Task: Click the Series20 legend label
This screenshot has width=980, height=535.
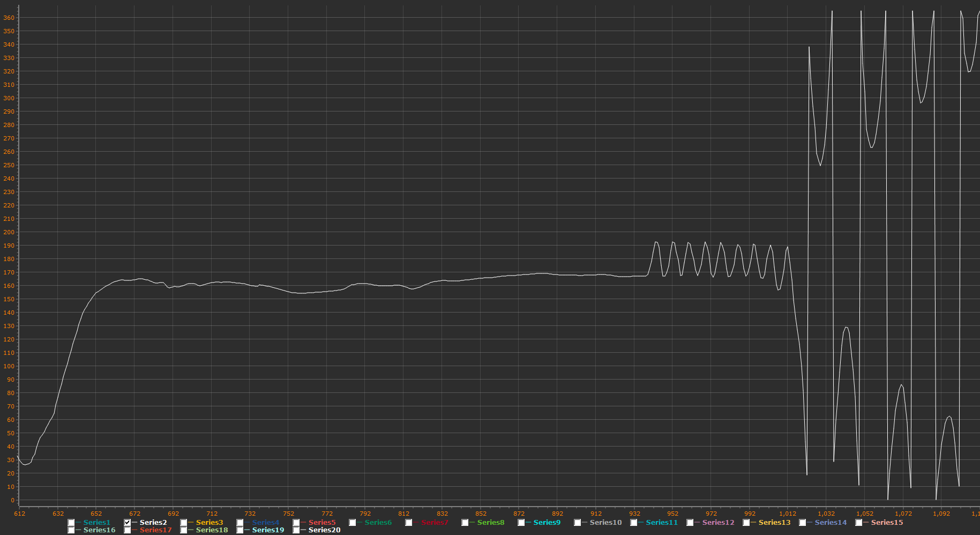Action: point(325,530)
